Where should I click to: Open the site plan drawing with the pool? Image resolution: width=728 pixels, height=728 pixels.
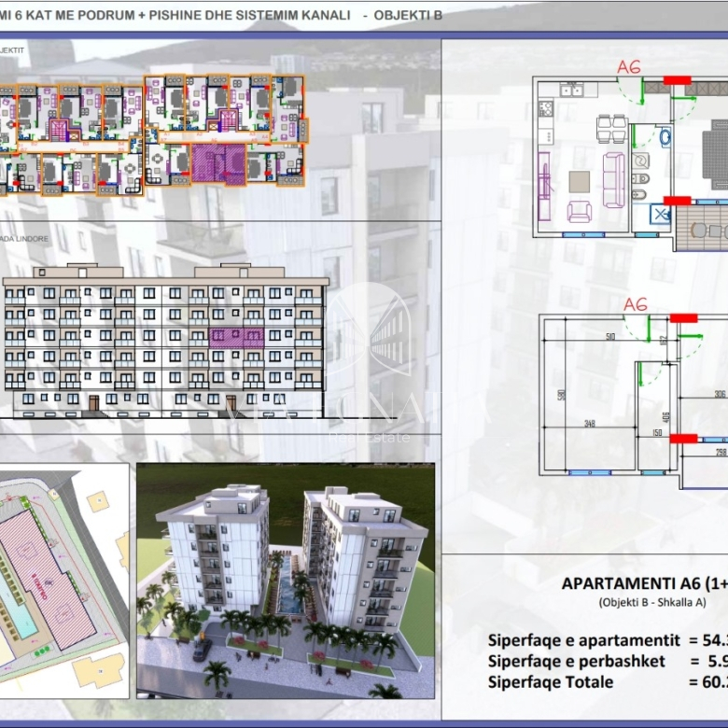[x=64, y=581]
